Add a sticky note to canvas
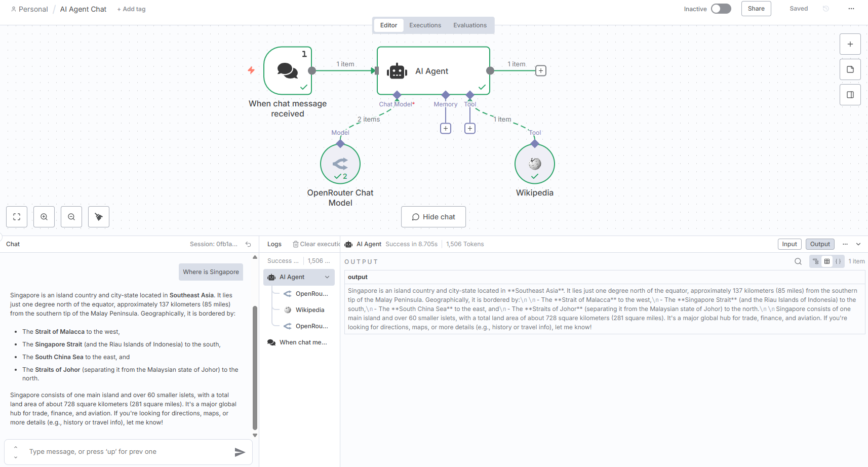The width and height of the screenshot is (868, 467). click(x=850, y=69)
